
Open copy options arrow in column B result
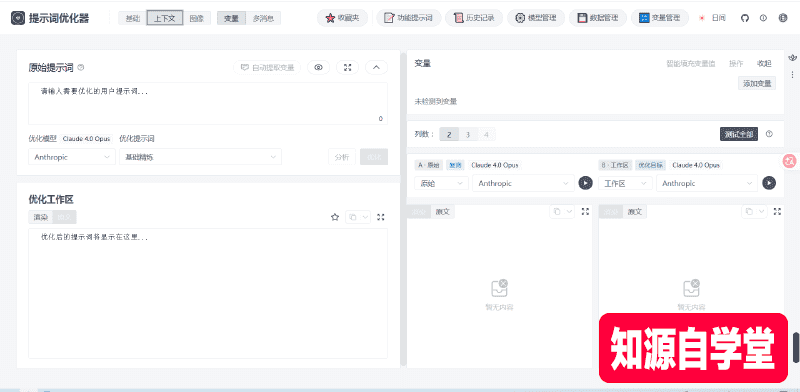coord(761,211)
